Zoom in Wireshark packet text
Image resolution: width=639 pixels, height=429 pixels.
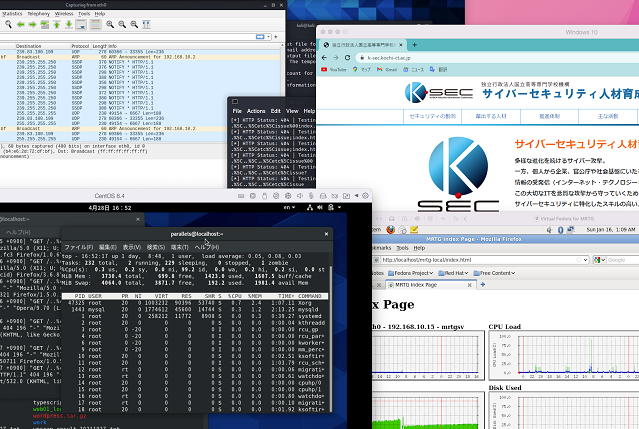[x=110, y=24]
